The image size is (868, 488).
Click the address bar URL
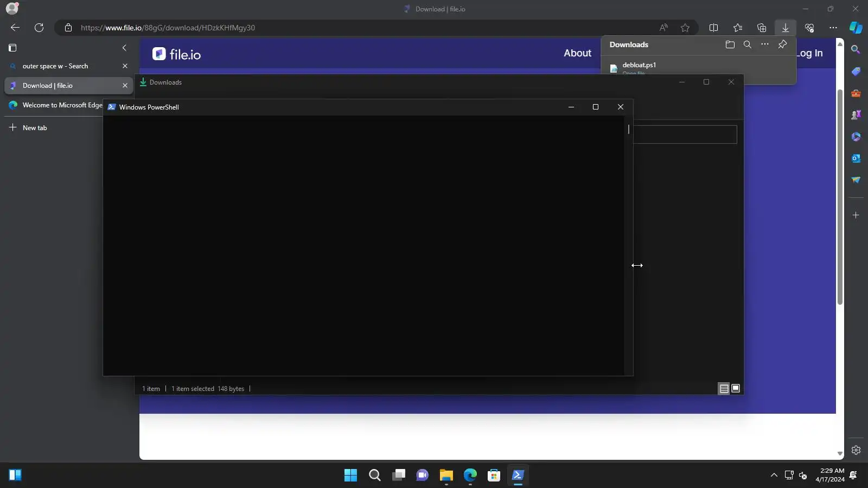pyautogui.click(x=168, y=28)
